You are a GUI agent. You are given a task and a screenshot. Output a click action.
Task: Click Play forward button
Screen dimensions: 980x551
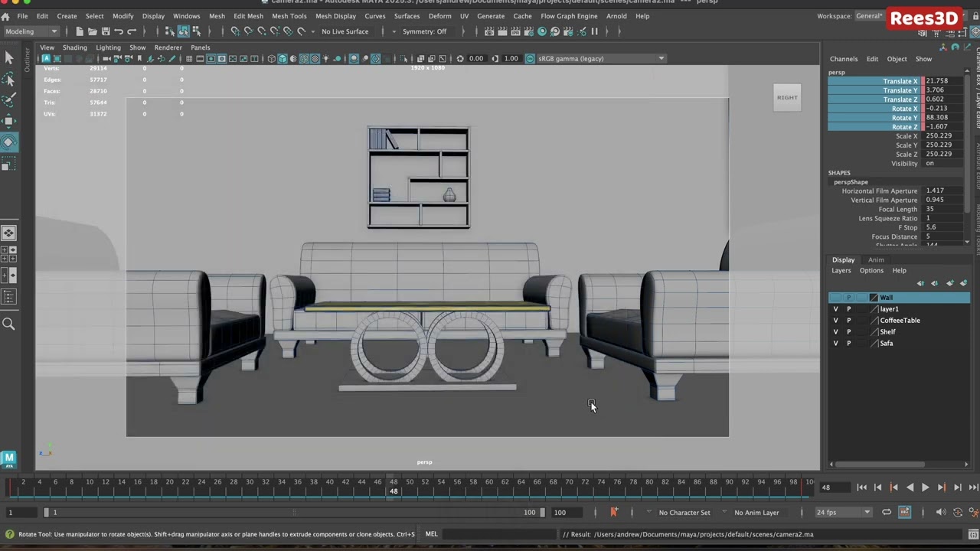925,487
